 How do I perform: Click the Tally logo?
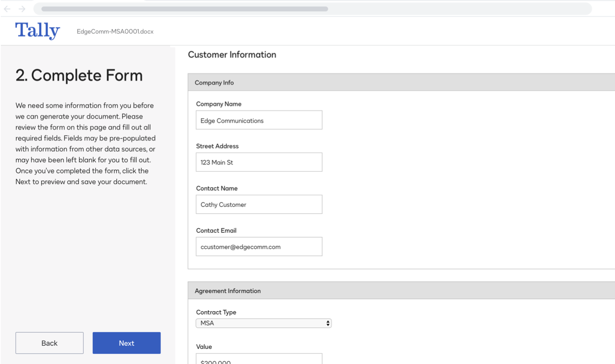click(38, 31)
